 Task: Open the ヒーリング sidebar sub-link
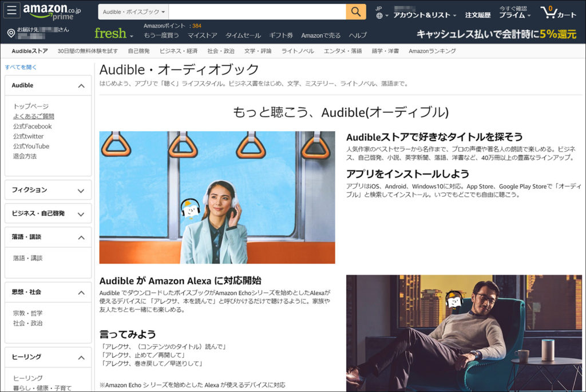(27, 378)
